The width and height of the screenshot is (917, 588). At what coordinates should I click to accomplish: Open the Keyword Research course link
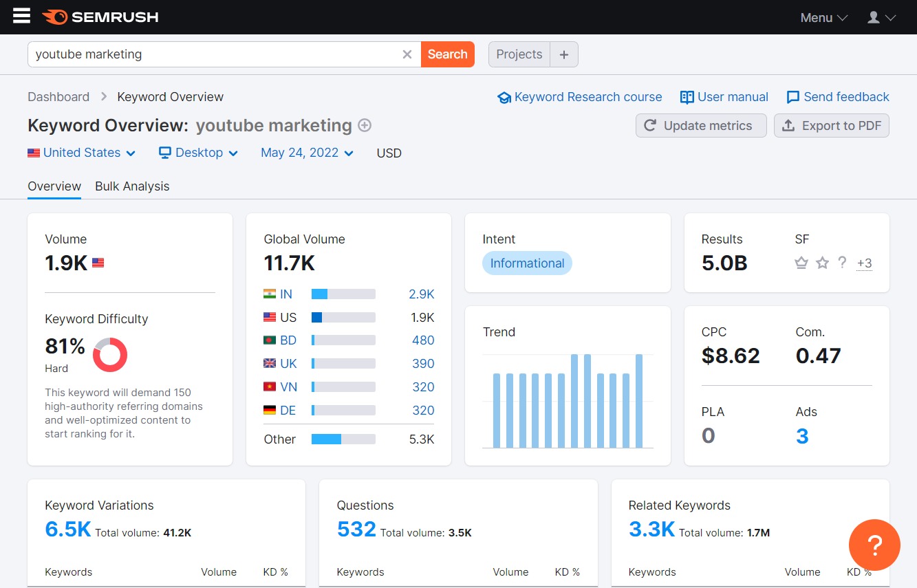click(x=579, y=97)
